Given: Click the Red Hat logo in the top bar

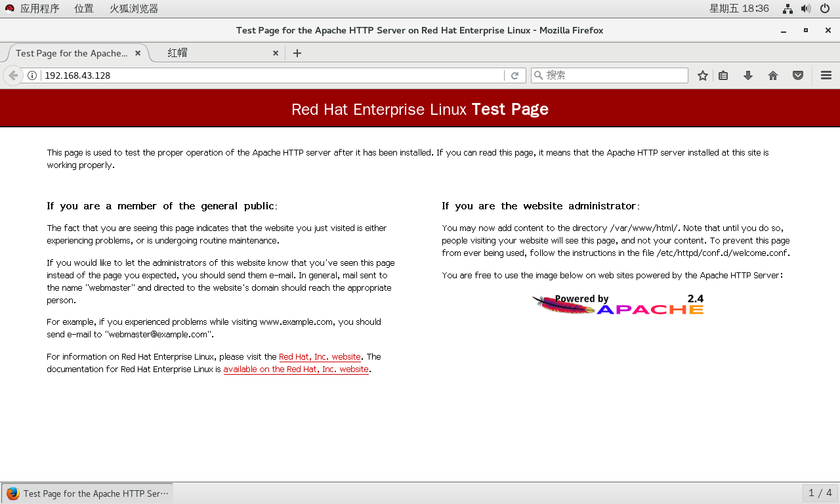Looking at the screenshot, I should pos(10,9).
